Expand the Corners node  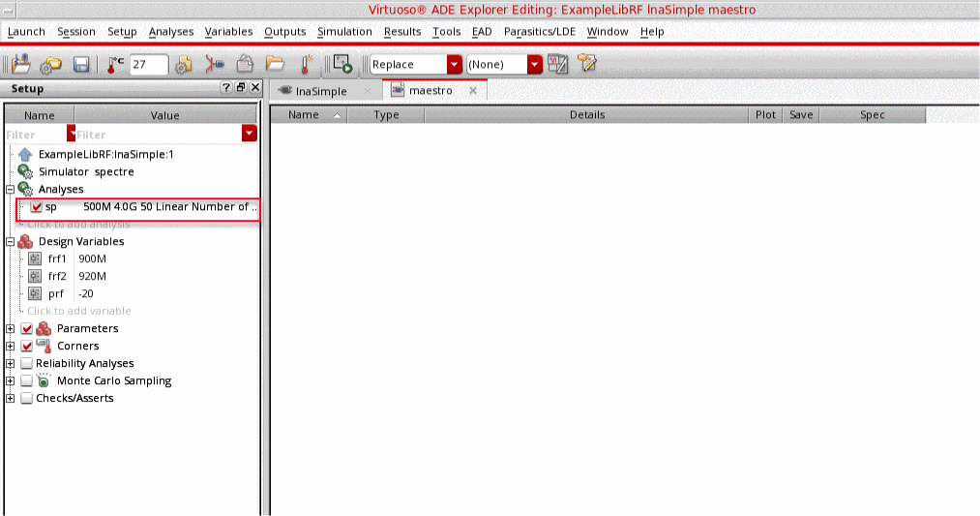[10, 346]
